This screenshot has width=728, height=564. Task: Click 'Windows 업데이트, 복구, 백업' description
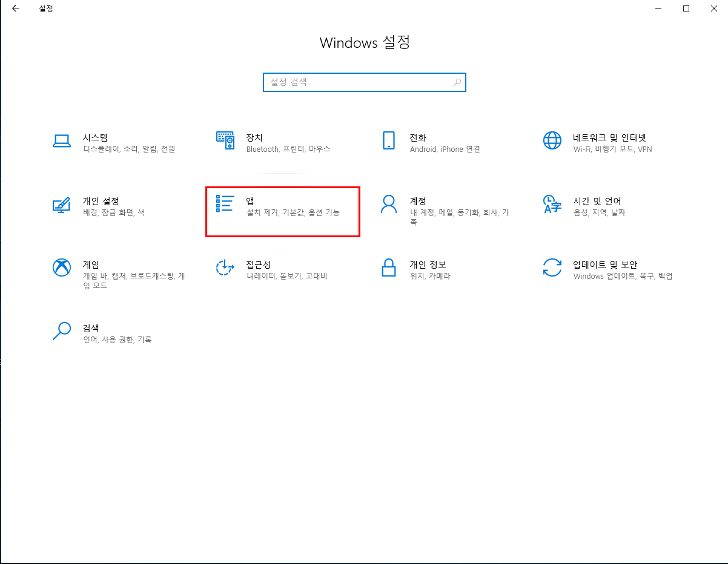[623, 276]
